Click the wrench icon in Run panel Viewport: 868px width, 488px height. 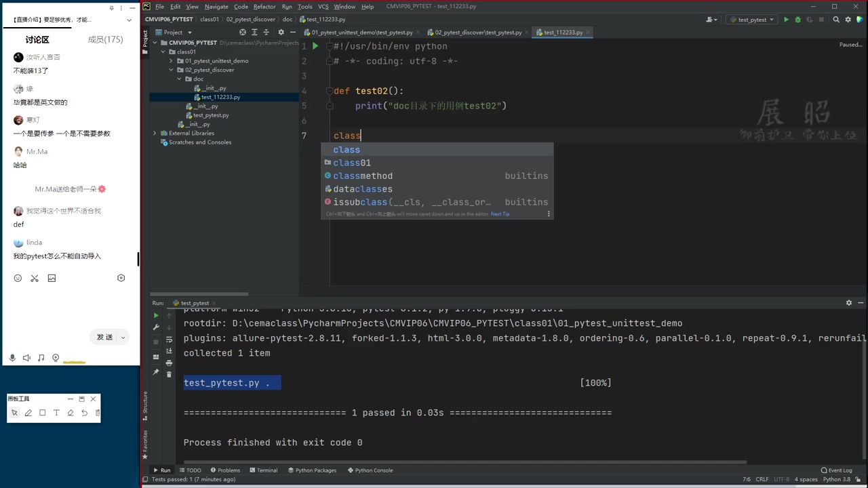(x=156, y=327)
